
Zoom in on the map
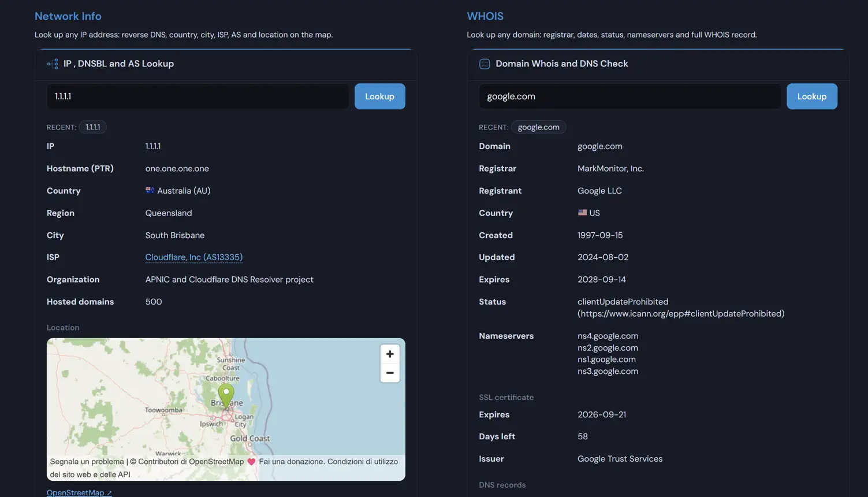pos(390,354)
